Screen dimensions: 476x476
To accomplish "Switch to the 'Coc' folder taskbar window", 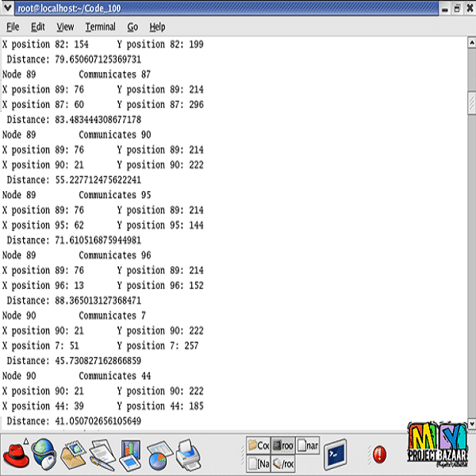I will point(258,446).
